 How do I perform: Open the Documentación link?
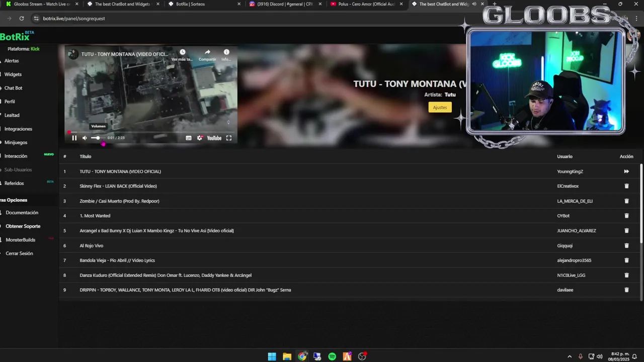pyautogui.click(x=22, y=213)
